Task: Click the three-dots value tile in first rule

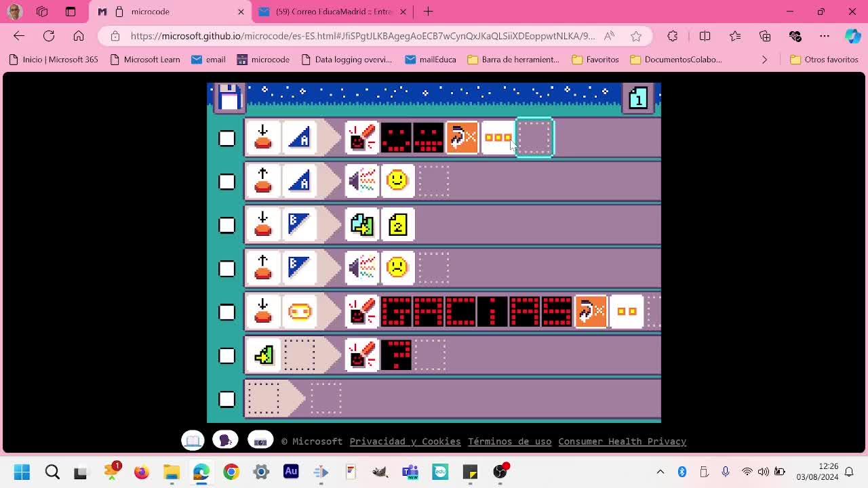Action: tap(498, 138)
